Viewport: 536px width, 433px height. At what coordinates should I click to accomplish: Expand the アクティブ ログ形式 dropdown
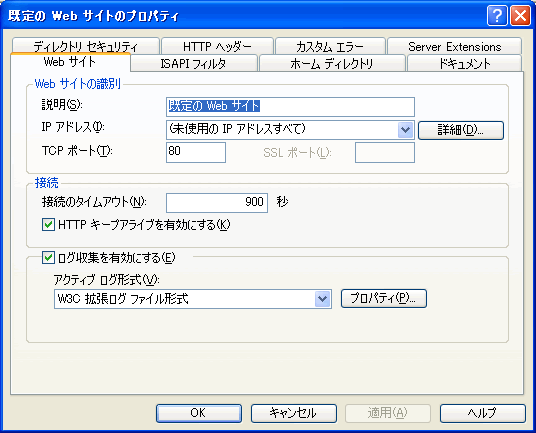coord(322,299)
